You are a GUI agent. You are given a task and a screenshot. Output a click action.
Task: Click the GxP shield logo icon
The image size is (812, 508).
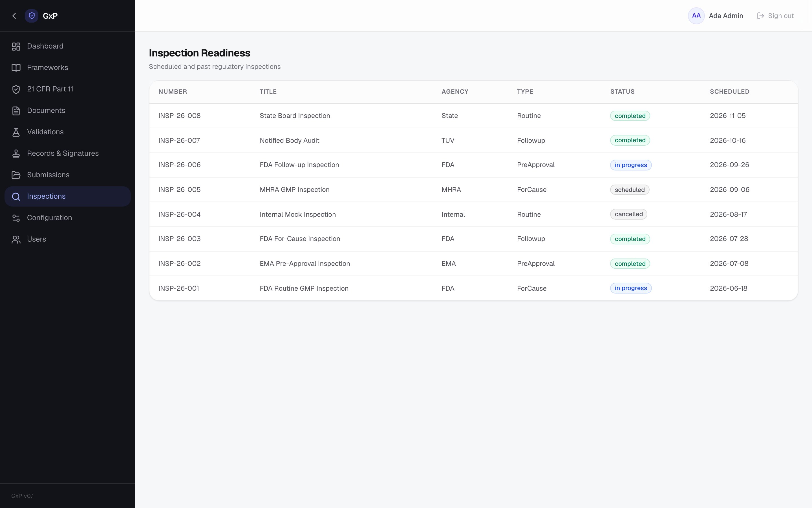(32, 16)
